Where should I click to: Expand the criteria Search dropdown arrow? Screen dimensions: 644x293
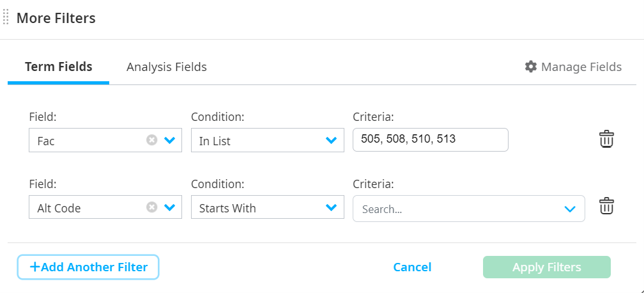[570, 209]
